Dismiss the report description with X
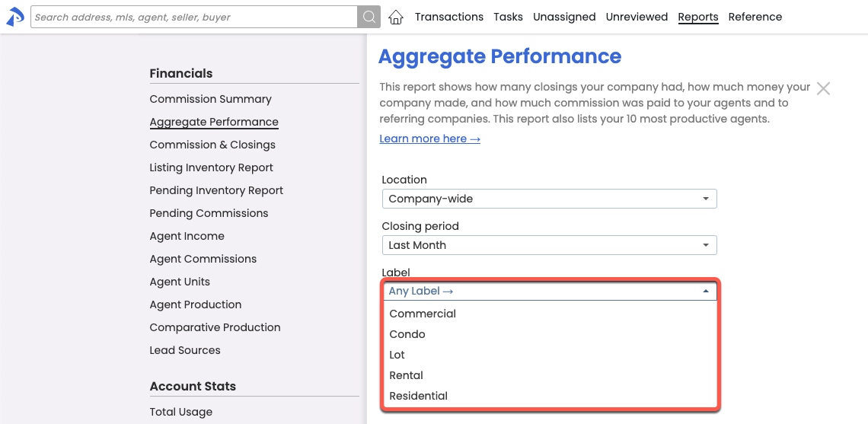The width and height of the screenshot is (868, 424). 823,88
